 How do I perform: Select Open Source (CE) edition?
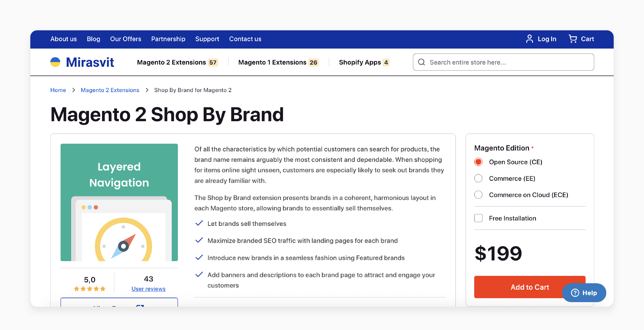click(478, 162)
